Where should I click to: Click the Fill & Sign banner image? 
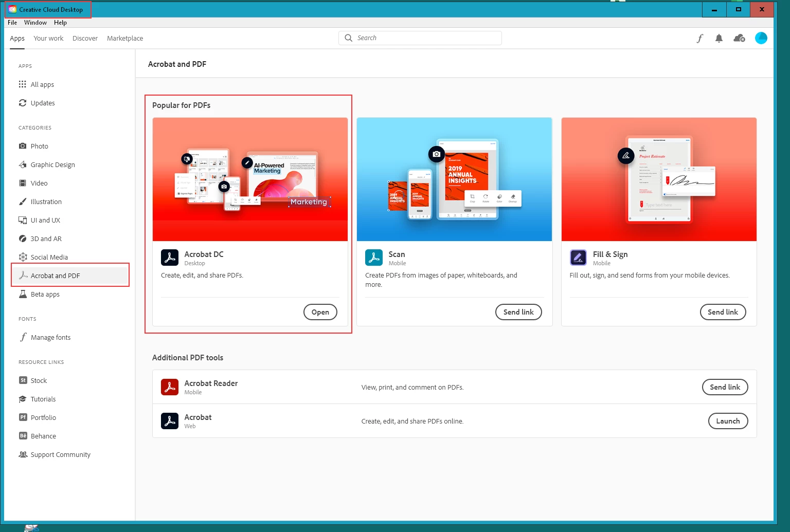pos(659,179)
